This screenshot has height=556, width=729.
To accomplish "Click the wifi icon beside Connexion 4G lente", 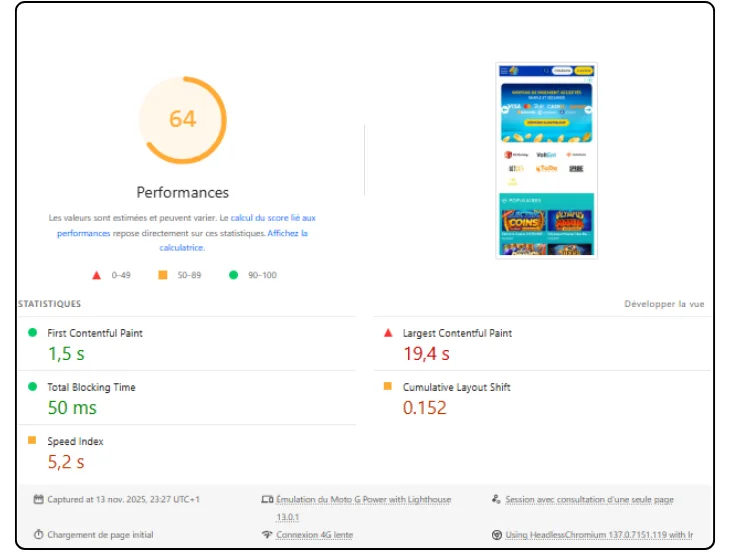I will coord(267,535).
